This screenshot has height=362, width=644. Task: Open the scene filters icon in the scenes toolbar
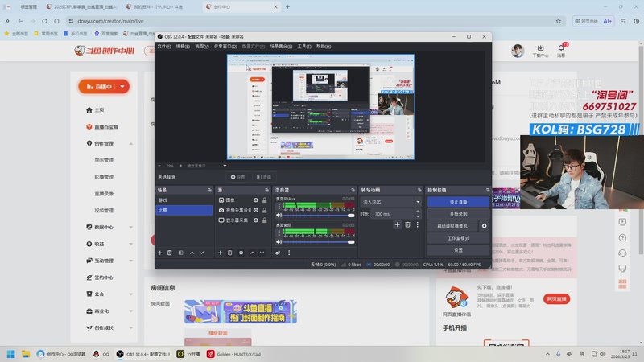point(180,253)
